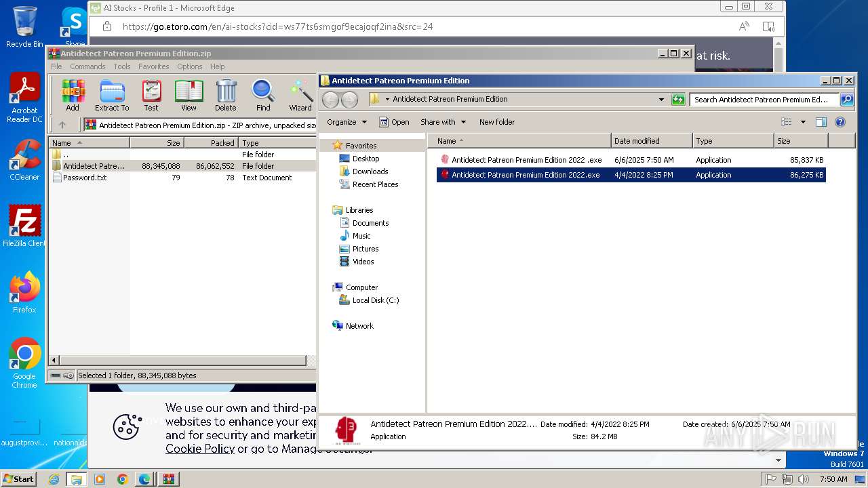
Task: Click New folder button in Explorer
Action: [497, 122]
